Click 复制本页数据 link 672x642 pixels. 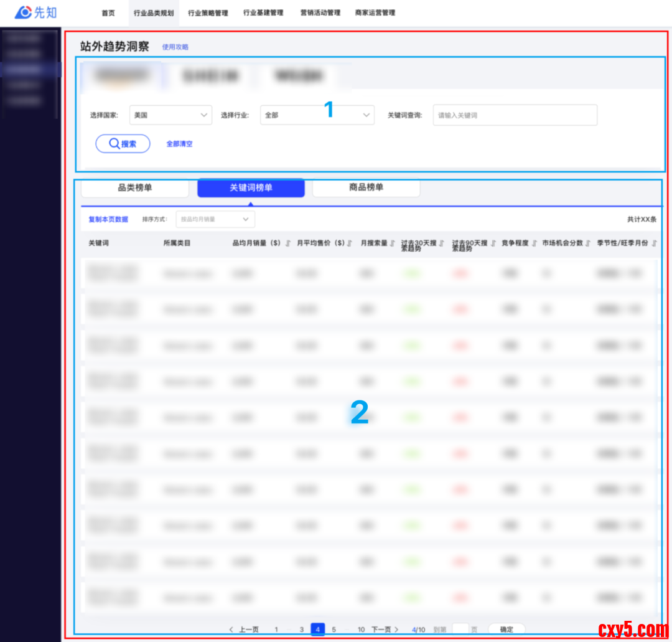108,219
